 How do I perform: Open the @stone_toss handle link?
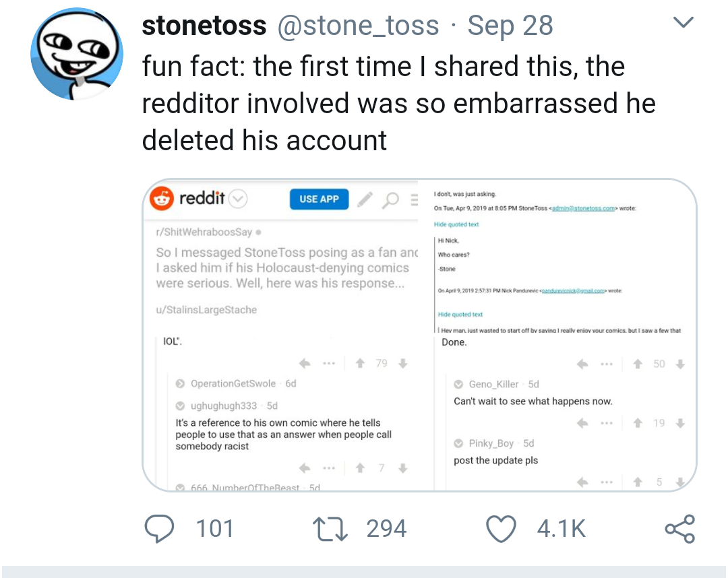tap(358, 25)
